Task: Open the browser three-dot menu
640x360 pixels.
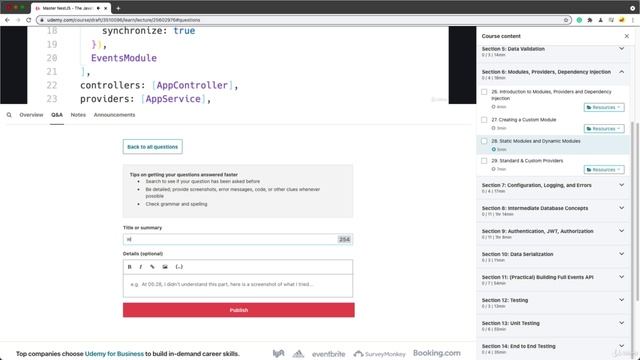Action: [x=633, y=20]
